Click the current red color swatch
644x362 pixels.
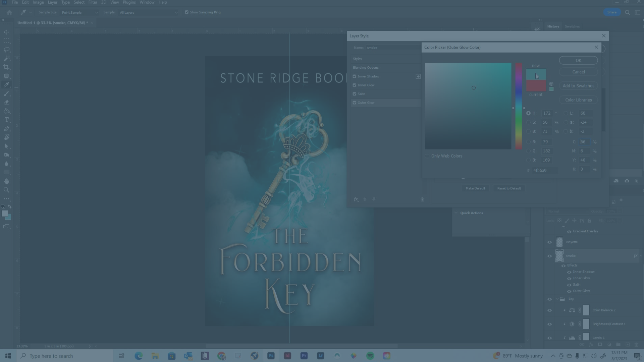click(536, 85)
